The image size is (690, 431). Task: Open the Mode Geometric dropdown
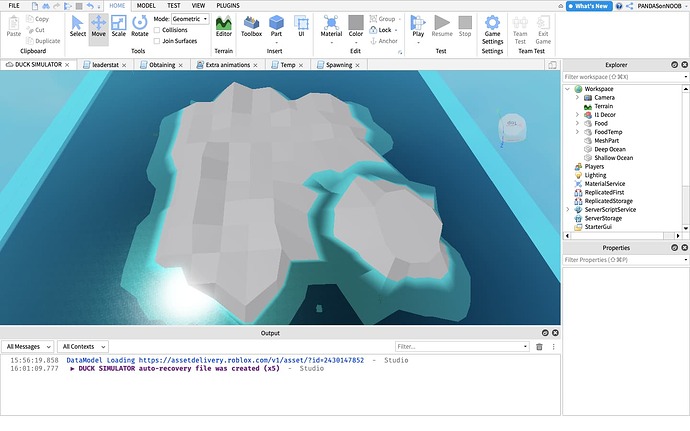(190, 19)
